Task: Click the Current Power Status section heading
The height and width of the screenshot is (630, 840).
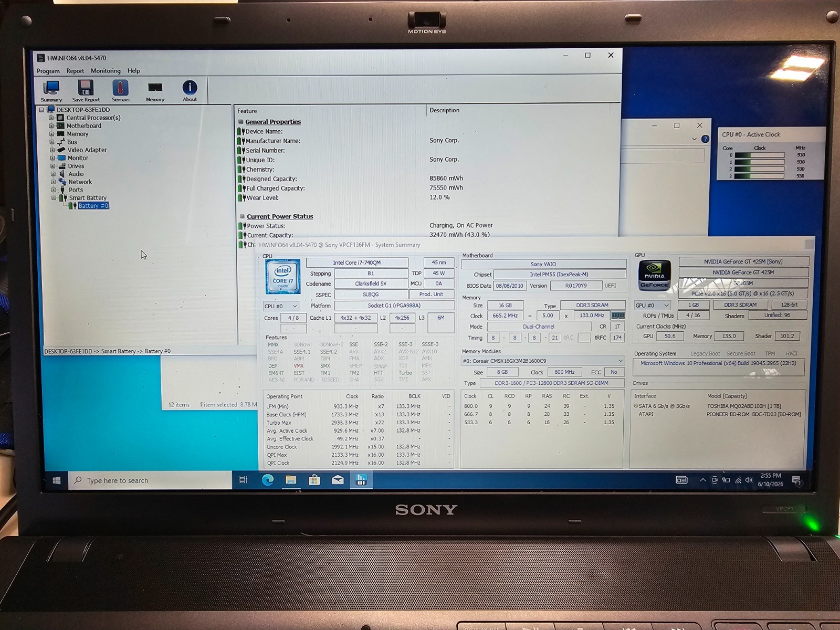Action: coord(280,216)
